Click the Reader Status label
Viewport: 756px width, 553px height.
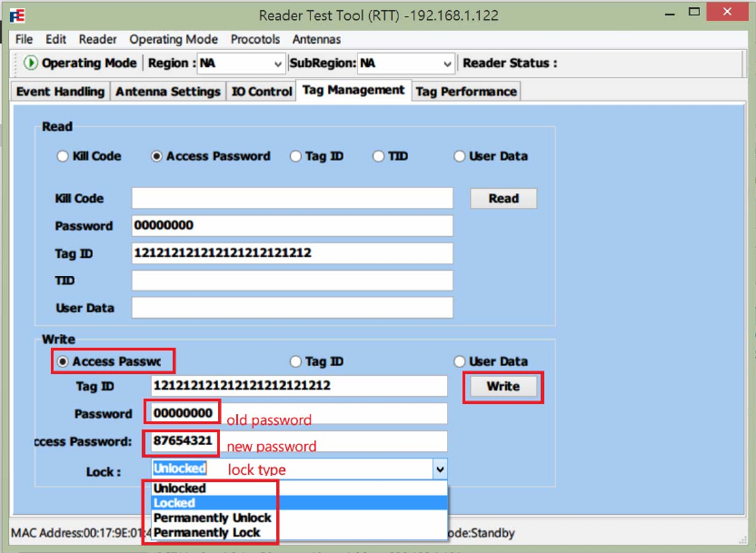510,63
